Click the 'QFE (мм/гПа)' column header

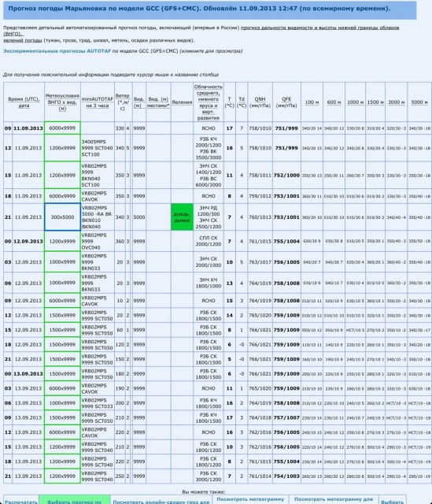click(286, 102)
